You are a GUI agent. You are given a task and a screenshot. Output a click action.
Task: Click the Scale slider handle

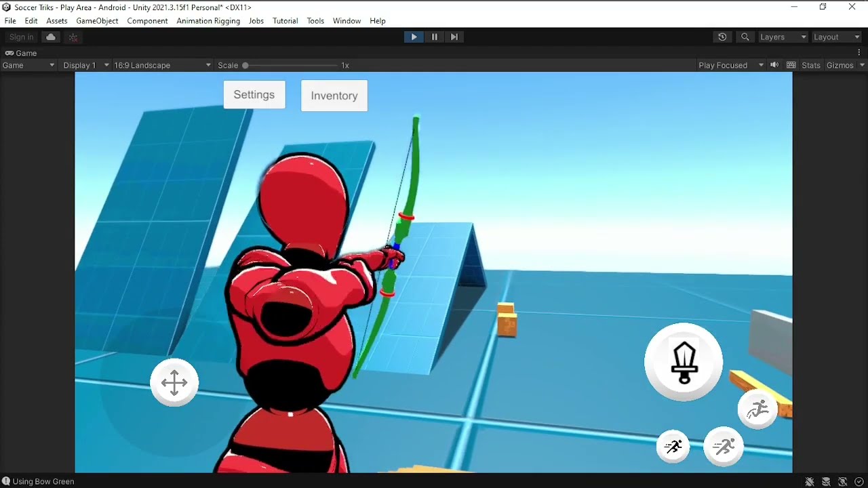[x=245, y=65]
